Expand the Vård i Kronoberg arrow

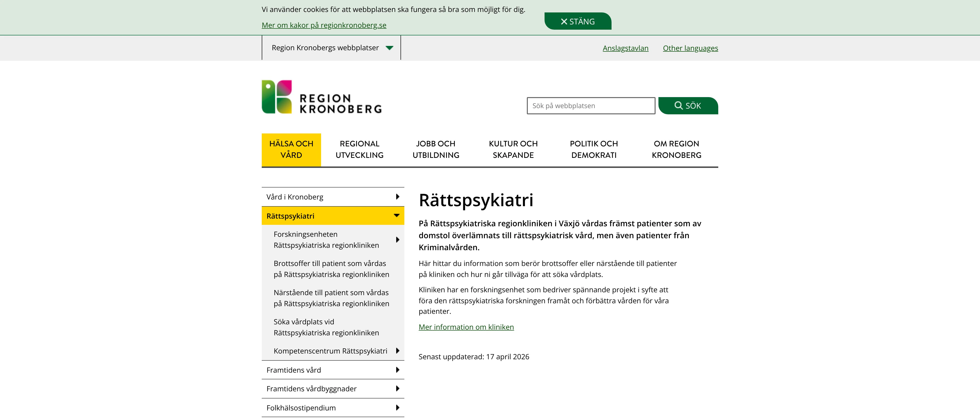(397, 197)
